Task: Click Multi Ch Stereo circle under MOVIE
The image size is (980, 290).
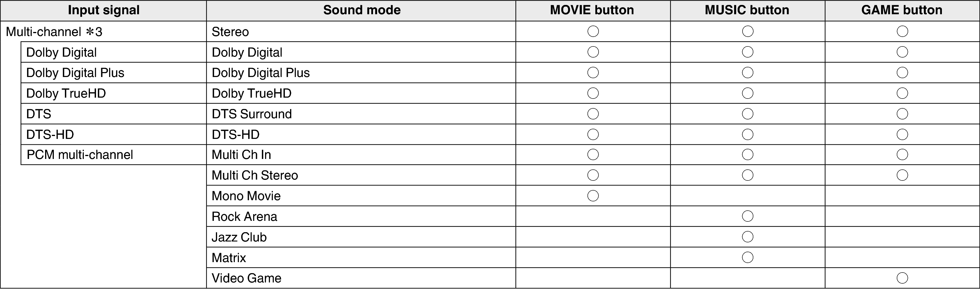Action: point(593,175)
